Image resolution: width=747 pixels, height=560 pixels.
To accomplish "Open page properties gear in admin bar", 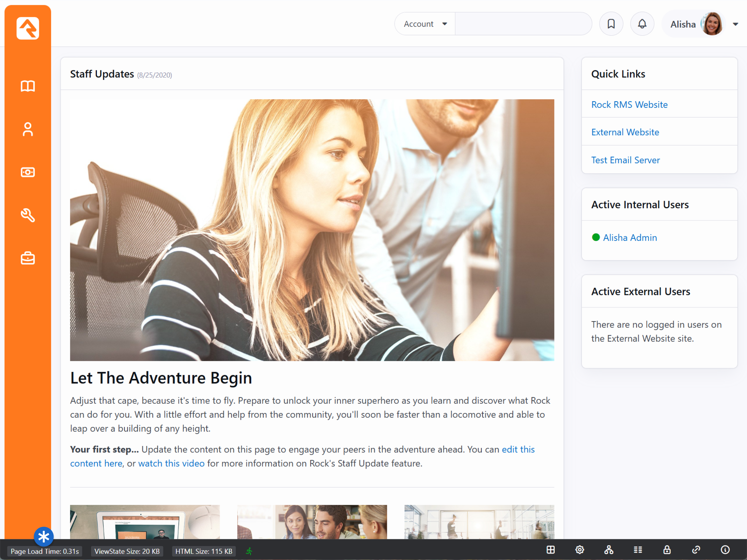I will point(580,550).
